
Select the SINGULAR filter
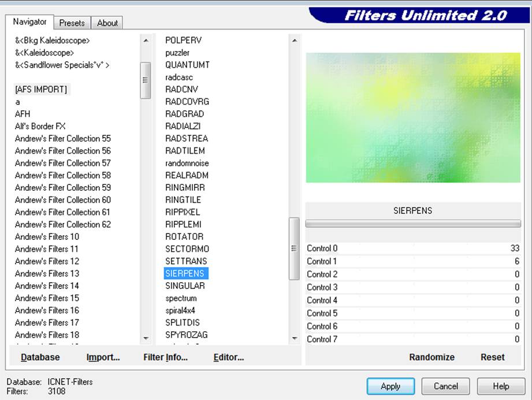(x=185, y=286)
